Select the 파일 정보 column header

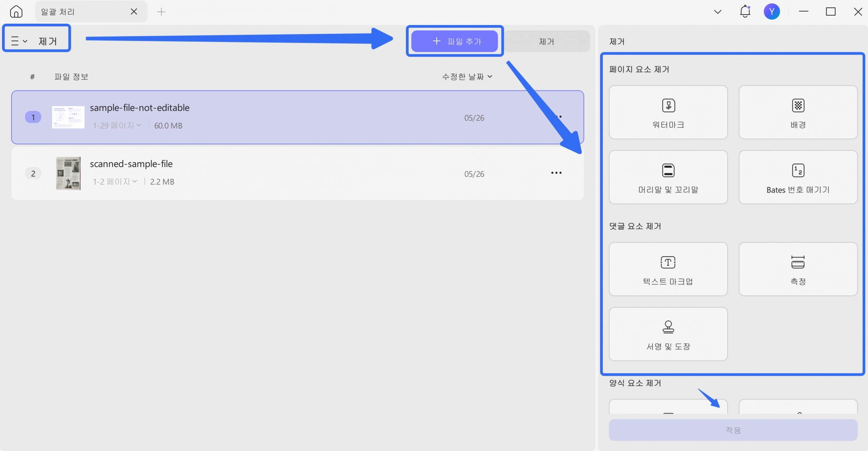point(71,77)
